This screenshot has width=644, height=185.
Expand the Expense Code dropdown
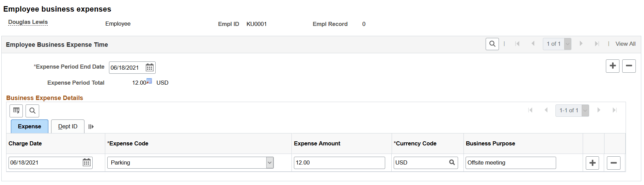click(270, 162)
